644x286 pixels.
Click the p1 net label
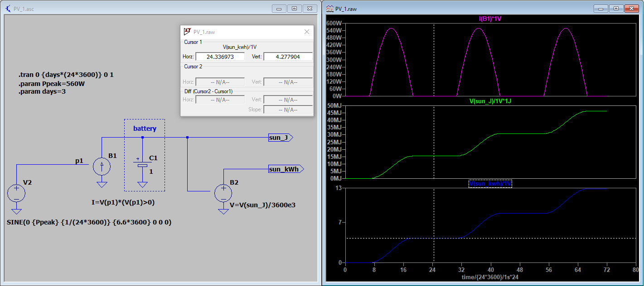[79, 160]
